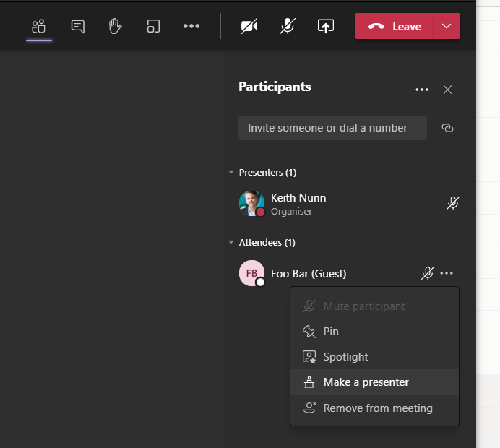
Task: Click the Keith Nunn name text
Action: (298, 198)
